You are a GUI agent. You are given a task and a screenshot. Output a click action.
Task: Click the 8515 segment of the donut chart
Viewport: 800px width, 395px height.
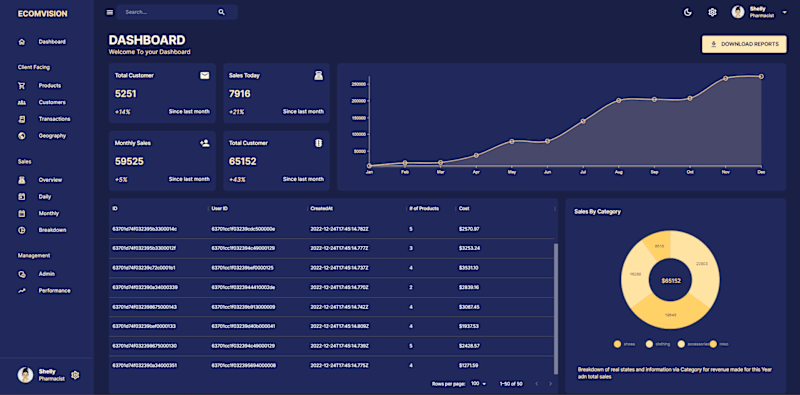(x=659, y=246)
